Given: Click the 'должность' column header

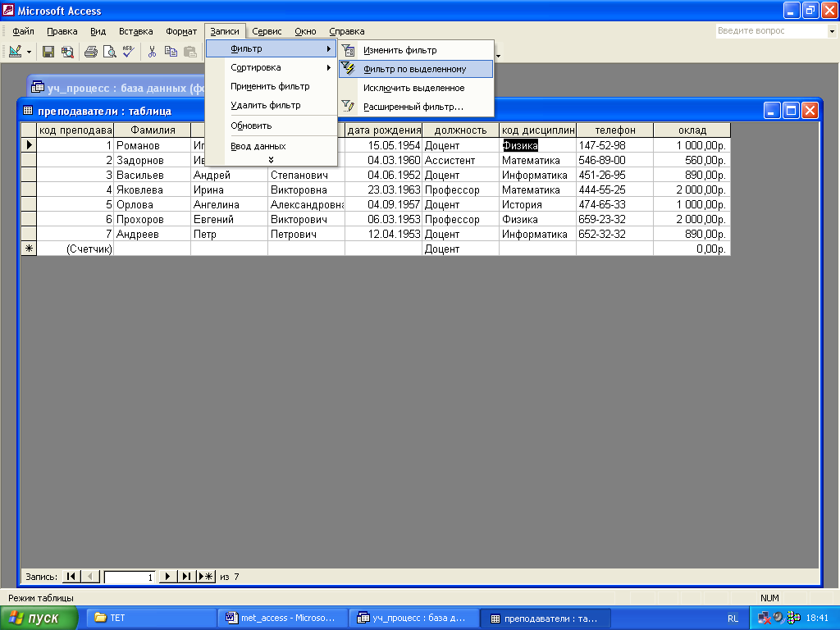Looking at the screenshot, I should click(x=461, y=130).
